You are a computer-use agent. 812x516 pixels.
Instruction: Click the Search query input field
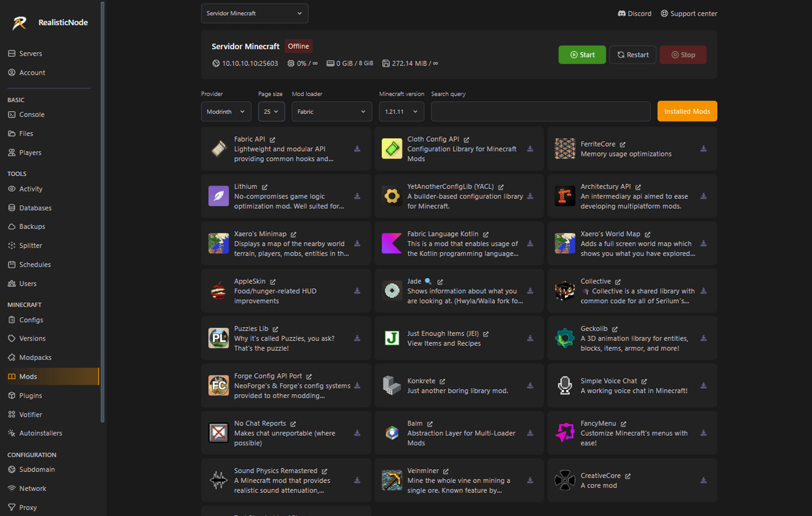click(x=540, y=111)
